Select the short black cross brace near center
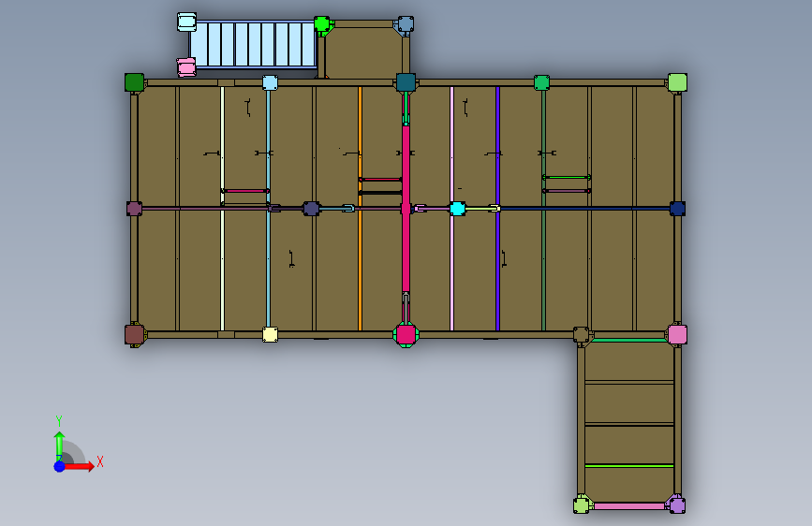Image resolution: width=812 pixels, height=526 pixels. [380, 193]
